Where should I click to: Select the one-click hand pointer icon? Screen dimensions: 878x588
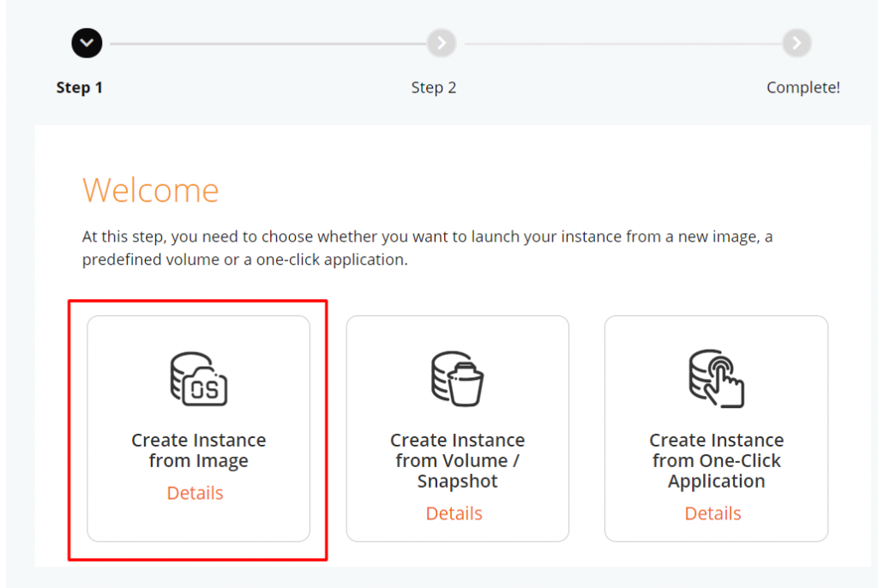pyautogui.click(x=716, y=379)
